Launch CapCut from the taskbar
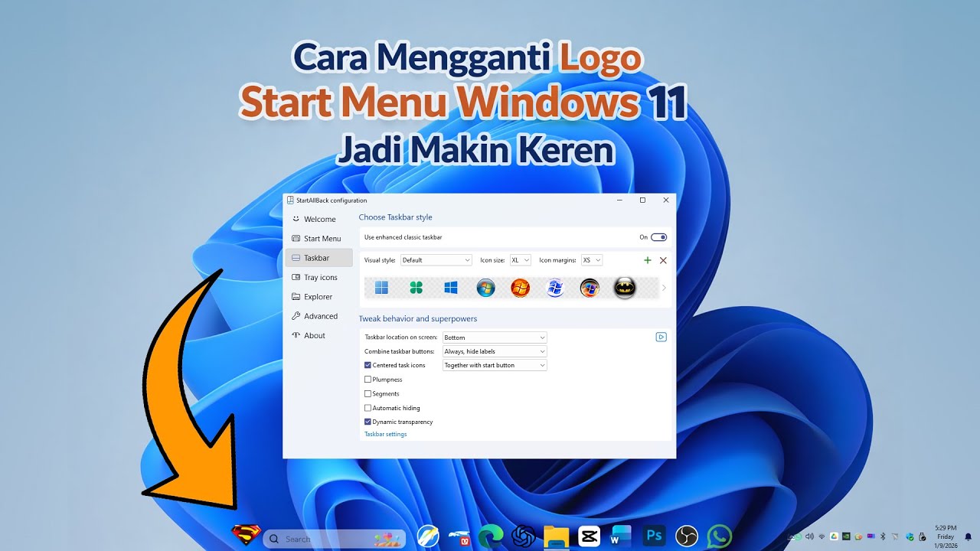This screenshot has width=980, height=551. point(589,537)
